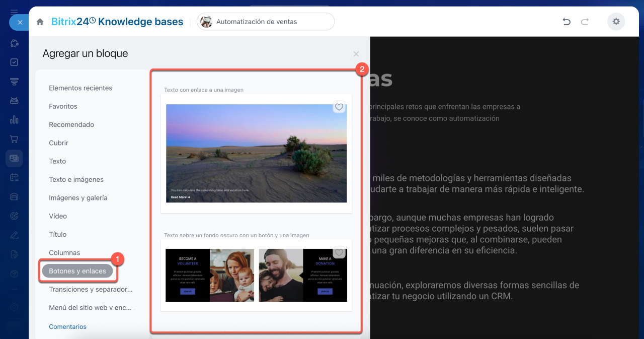Select the Become a Volunteer block preview

coord(209,275)
